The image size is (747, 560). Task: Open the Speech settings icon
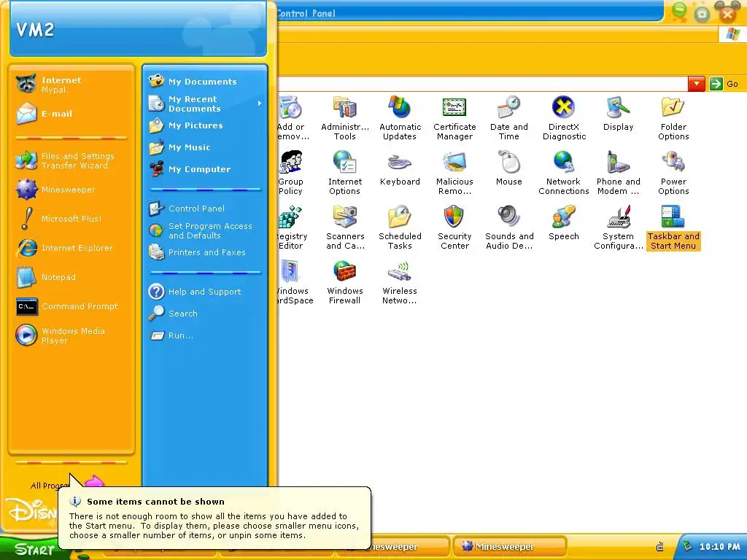564,222
